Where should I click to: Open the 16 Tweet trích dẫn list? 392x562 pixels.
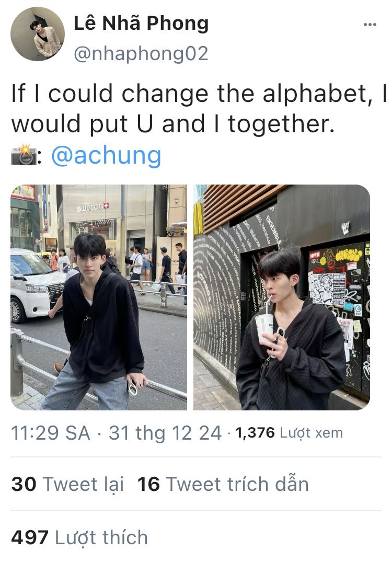(223, 484)
